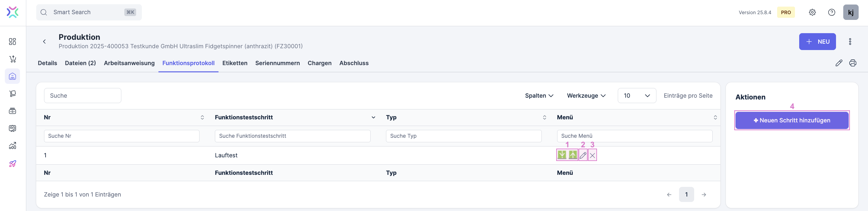Image resolution: width=868 pixels, height=211 pixels.
Task: Open the three-dot more options menu
Action: tap(850, 41)
